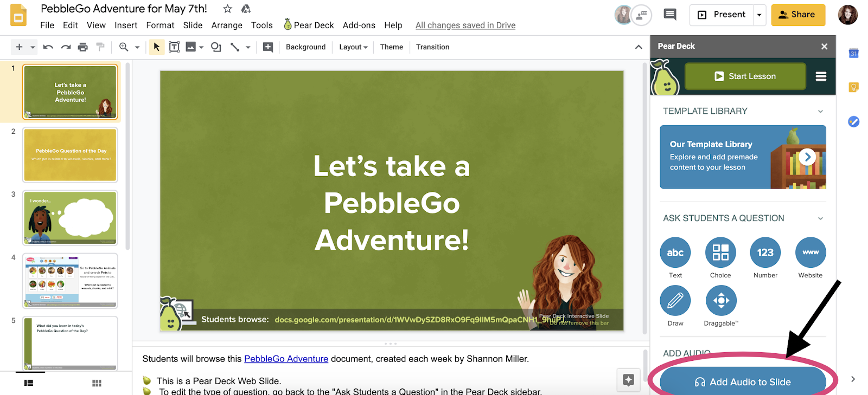This screenshot has width=868, height=395.
Task: Add a Number question
Action: pyautogui.click(x=765, y=252)
